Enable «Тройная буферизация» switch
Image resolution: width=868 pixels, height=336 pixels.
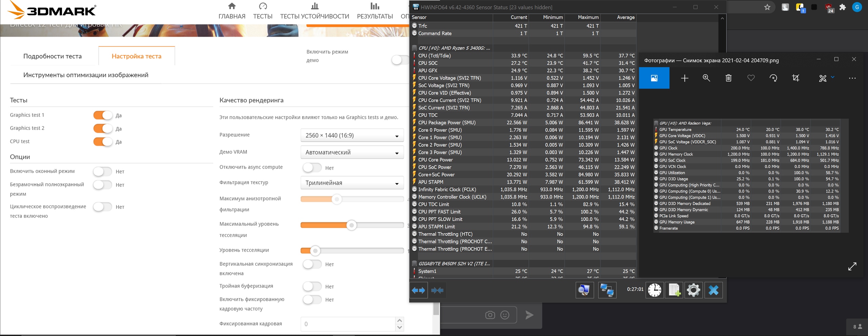coord(312,286)
